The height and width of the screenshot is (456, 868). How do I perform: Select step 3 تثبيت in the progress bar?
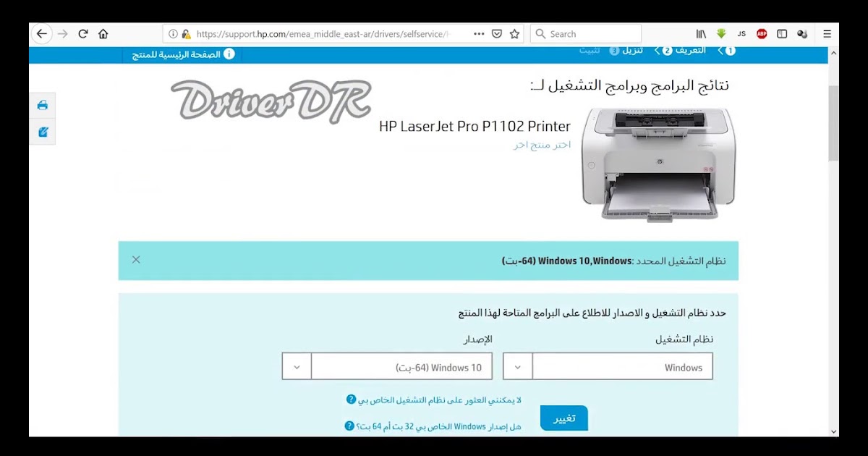(599, 51)
